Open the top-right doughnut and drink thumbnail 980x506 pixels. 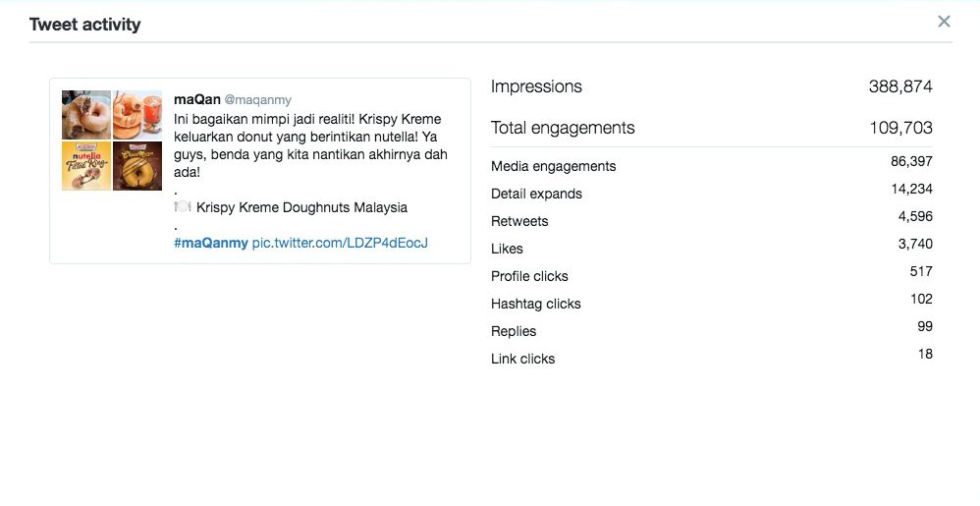click(x=137, y=115)
